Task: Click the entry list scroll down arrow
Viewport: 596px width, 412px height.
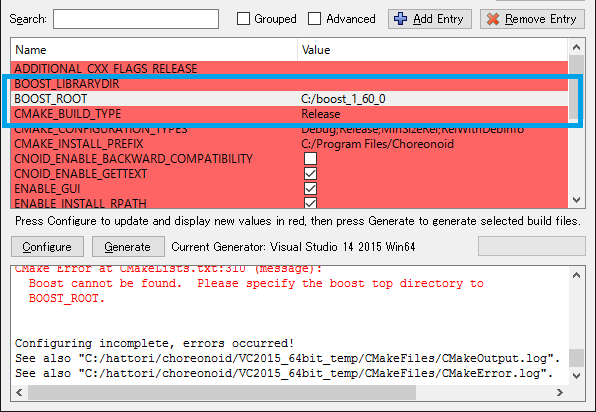Action: 576,200
